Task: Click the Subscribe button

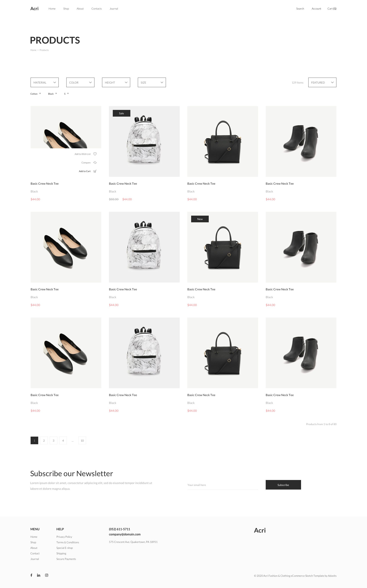Action: pos(283,485)
